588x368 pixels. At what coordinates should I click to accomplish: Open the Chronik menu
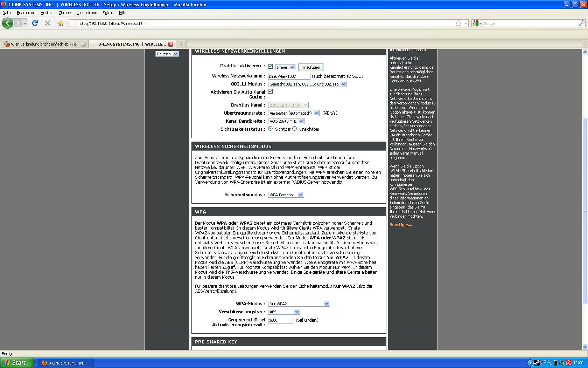(x=65, y=13)
